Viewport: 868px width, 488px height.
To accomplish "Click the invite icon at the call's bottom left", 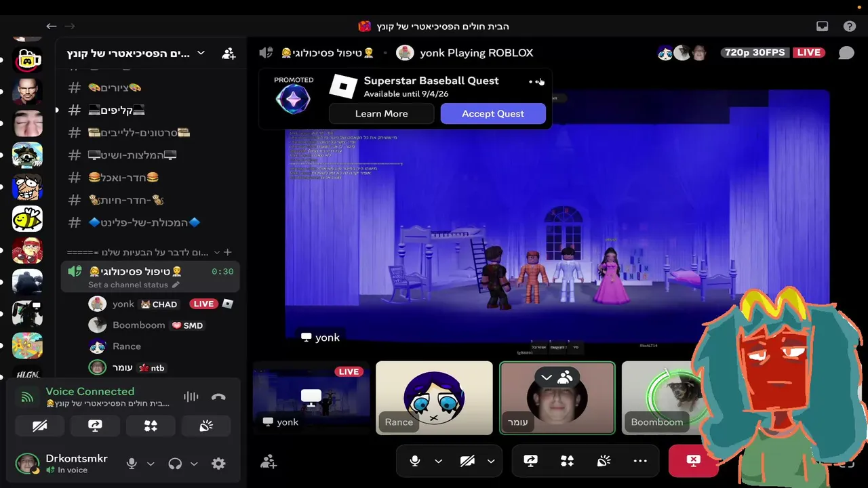I will [x=269, y=462].
